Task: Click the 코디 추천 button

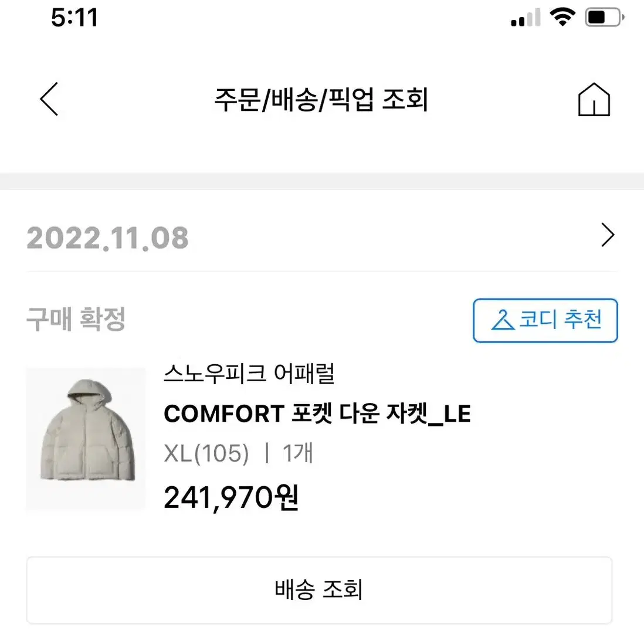Action: click(545, 320)
